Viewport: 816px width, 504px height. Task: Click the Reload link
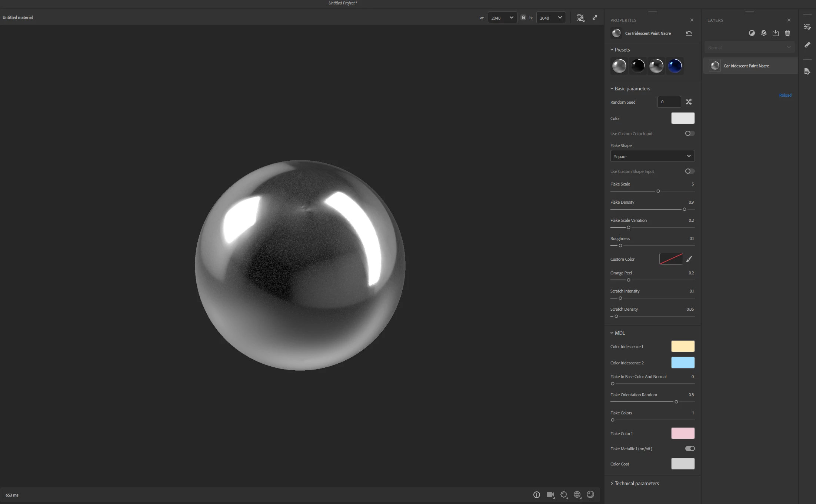[785, 95]
